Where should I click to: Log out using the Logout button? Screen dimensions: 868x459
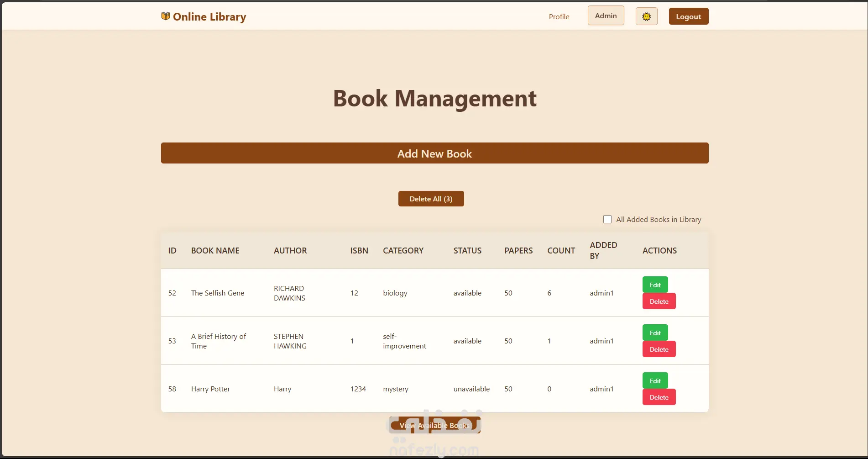point(688,16)
